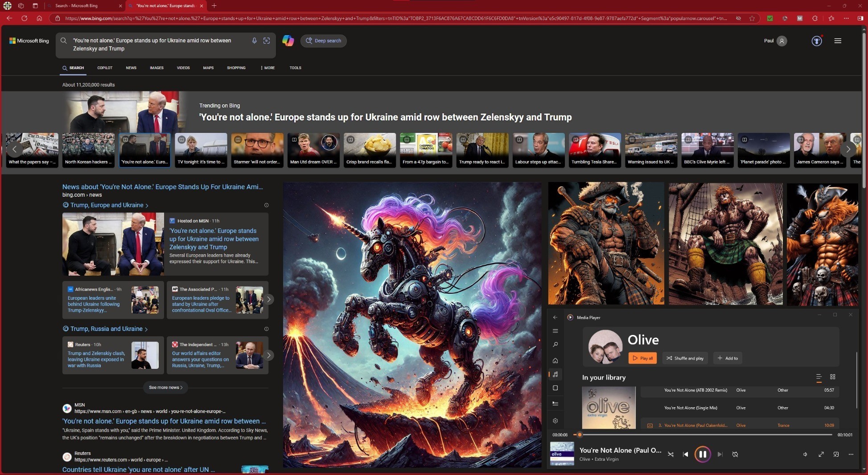
Task: Open a new browser tab
Action: coord(214,6)
